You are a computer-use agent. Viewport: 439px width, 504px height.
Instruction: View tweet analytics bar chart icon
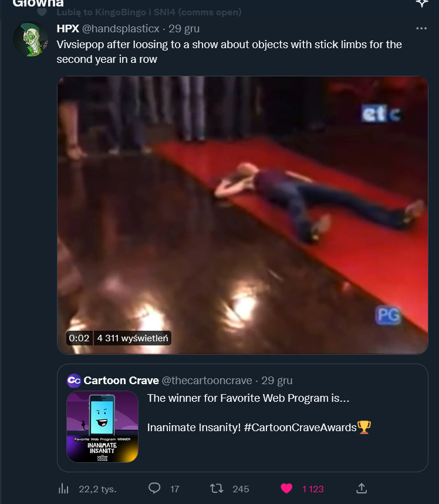pos(64,489)
